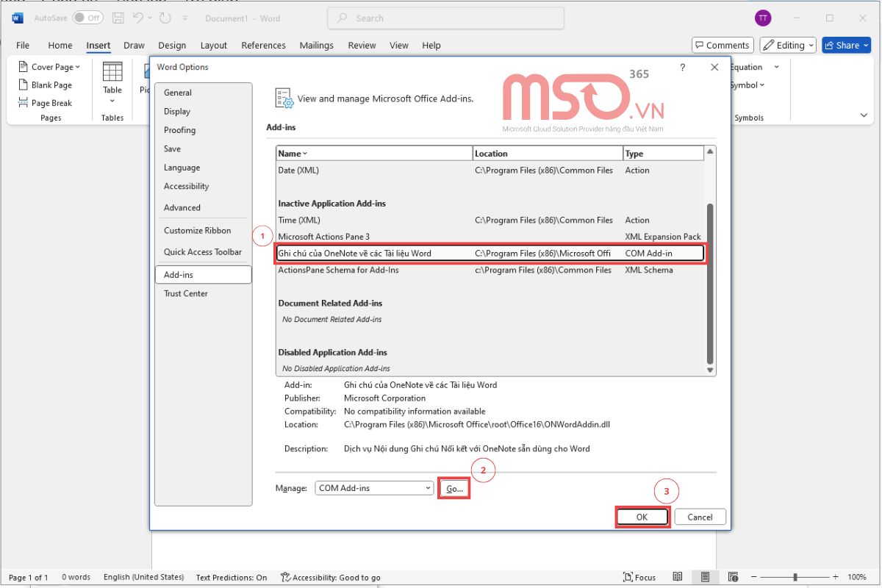Open Trust Center options
882x588 pixels.
pos(204,293)
